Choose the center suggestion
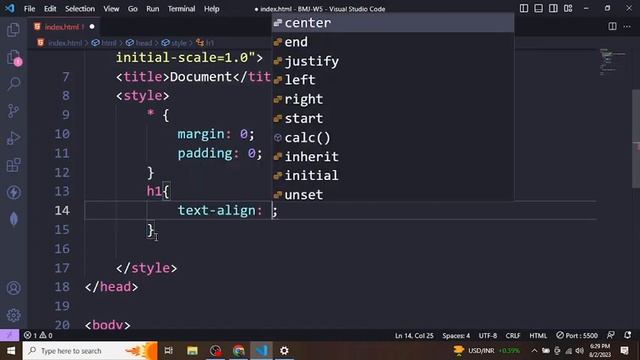This screenshot has height=360, width=640. (393, 23)
